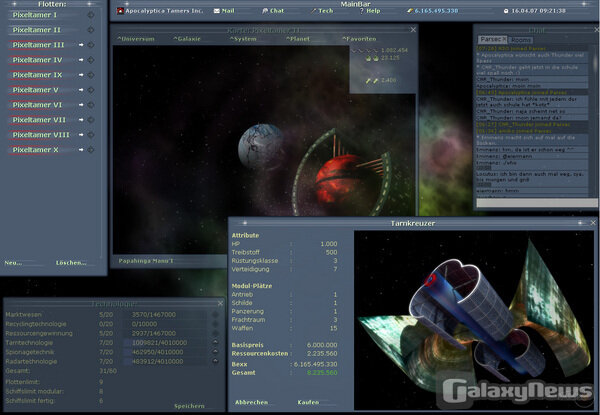Open the Favoriten map menu
Viewport: 600px width, 415px height.
pos(359,39)
